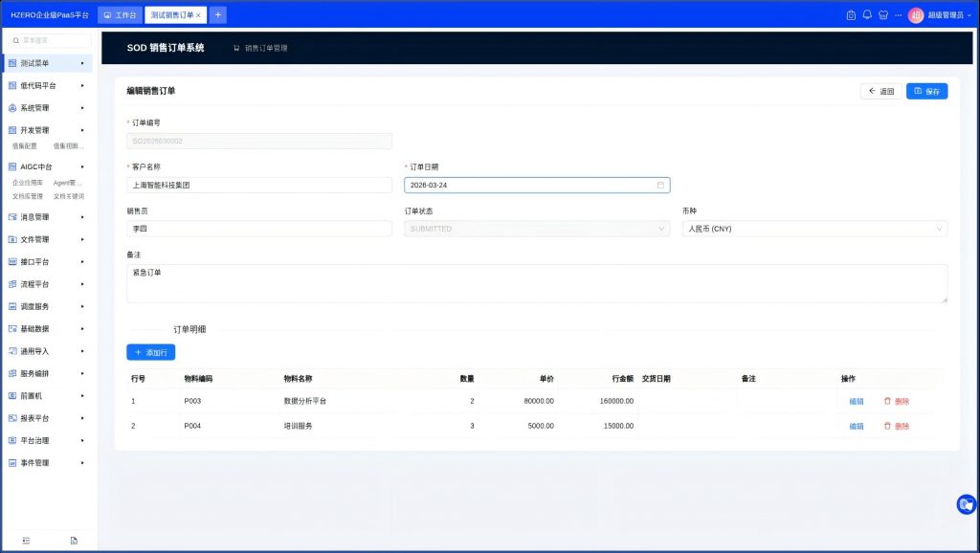Expand the 系统管理 sidebar menu
Screen dimensions: 980x553
pos(46,108)
